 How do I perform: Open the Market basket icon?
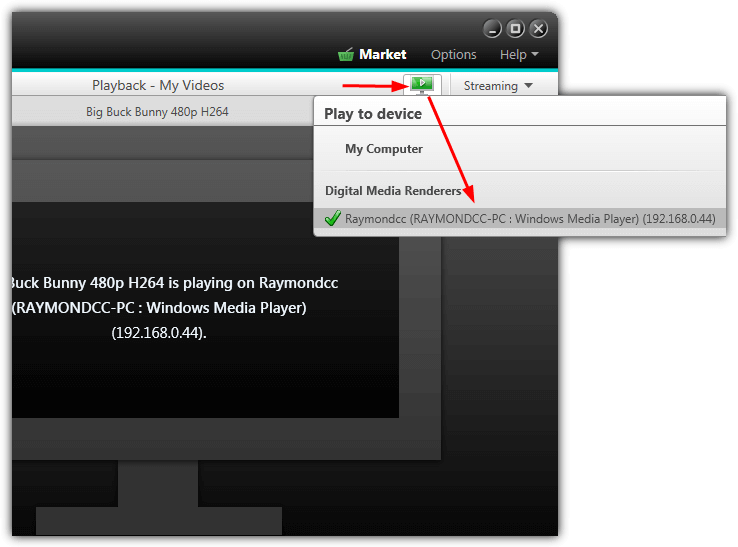click(346, 55)
